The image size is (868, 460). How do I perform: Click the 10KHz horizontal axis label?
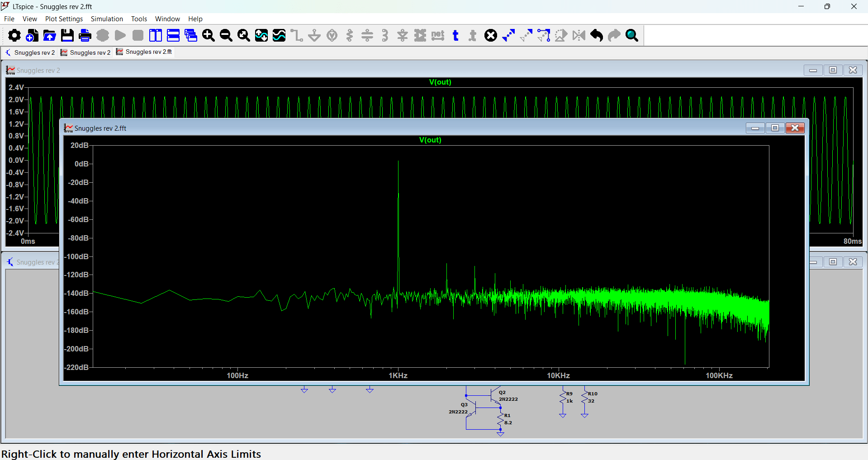559,375
